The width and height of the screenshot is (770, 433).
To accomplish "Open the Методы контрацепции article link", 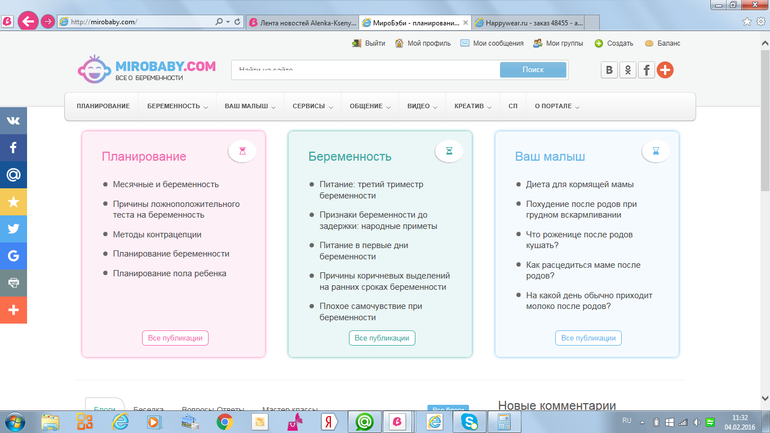I will point(157,234).
